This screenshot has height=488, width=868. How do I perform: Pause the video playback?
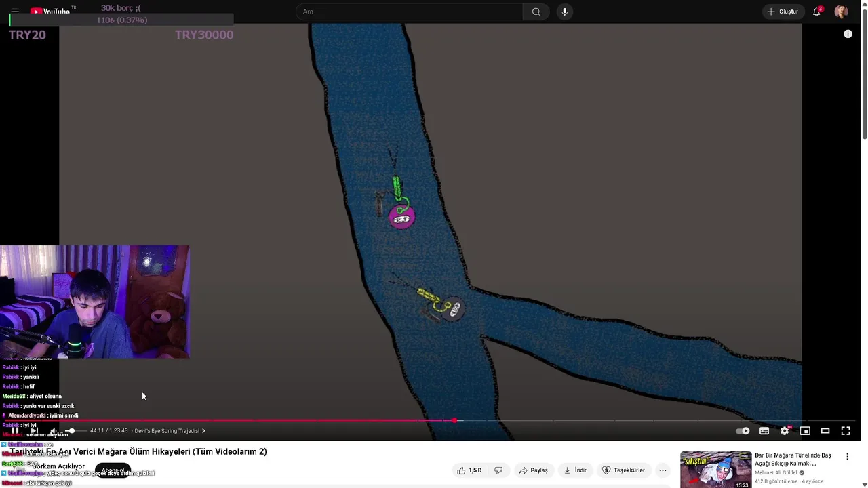(x=14, y=430)
